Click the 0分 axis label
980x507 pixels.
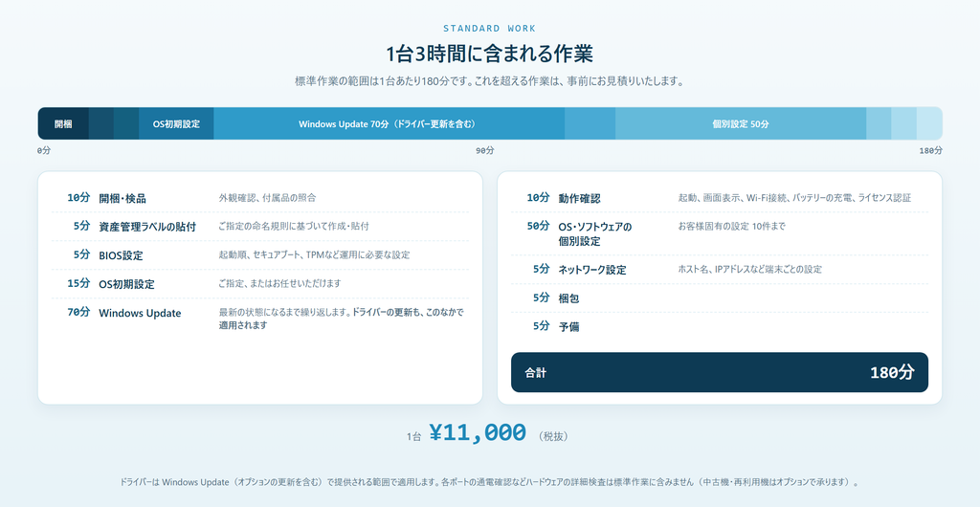click(x=44, y=150)
